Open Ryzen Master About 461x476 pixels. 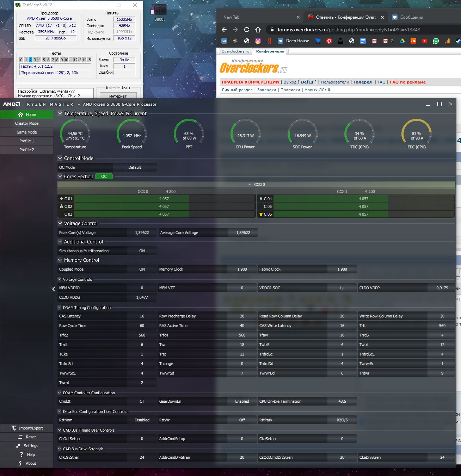(x=27, y=463)
